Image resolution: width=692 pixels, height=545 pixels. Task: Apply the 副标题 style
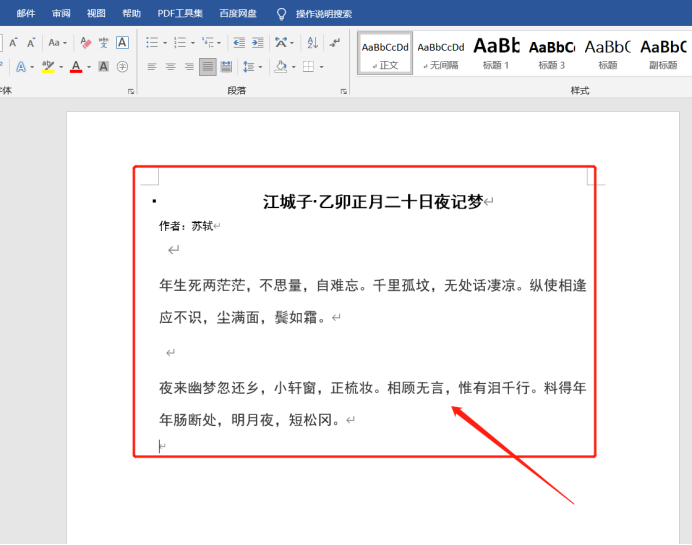pyautogui.click(x=663, y=53)
